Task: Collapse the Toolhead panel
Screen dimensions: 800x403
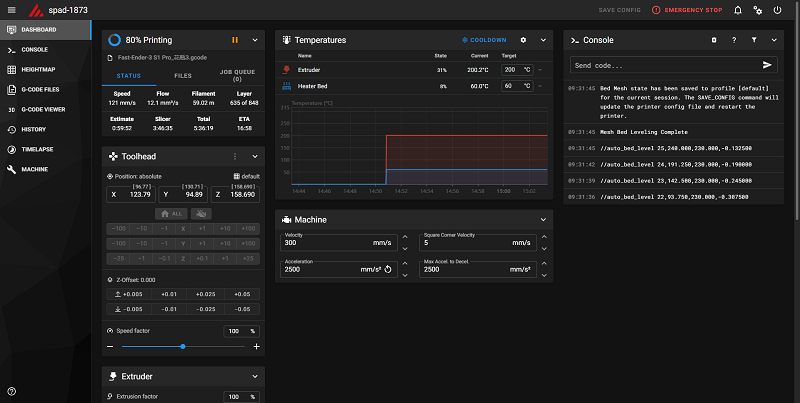Action: (255, 157)
